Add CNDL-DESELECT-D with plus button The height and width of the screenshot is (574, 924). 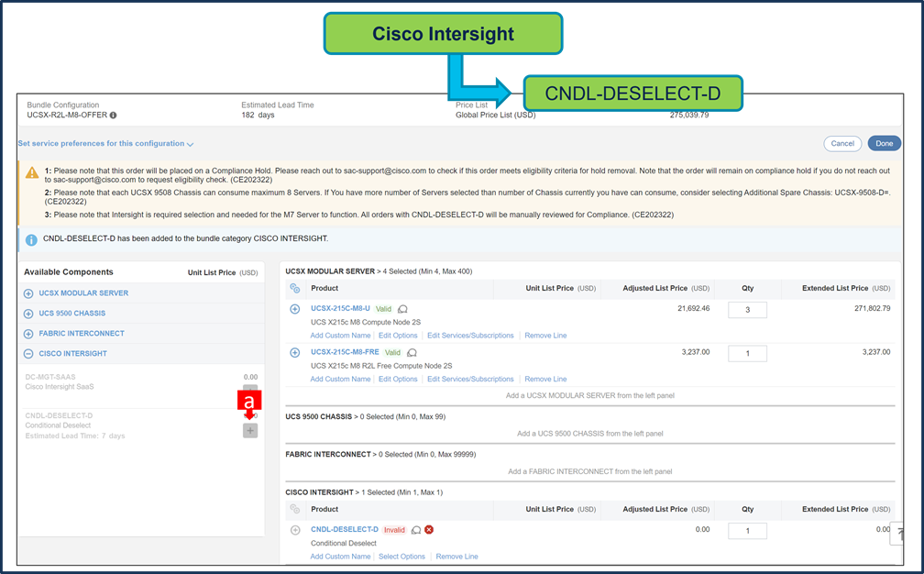[x=250, y=431]
